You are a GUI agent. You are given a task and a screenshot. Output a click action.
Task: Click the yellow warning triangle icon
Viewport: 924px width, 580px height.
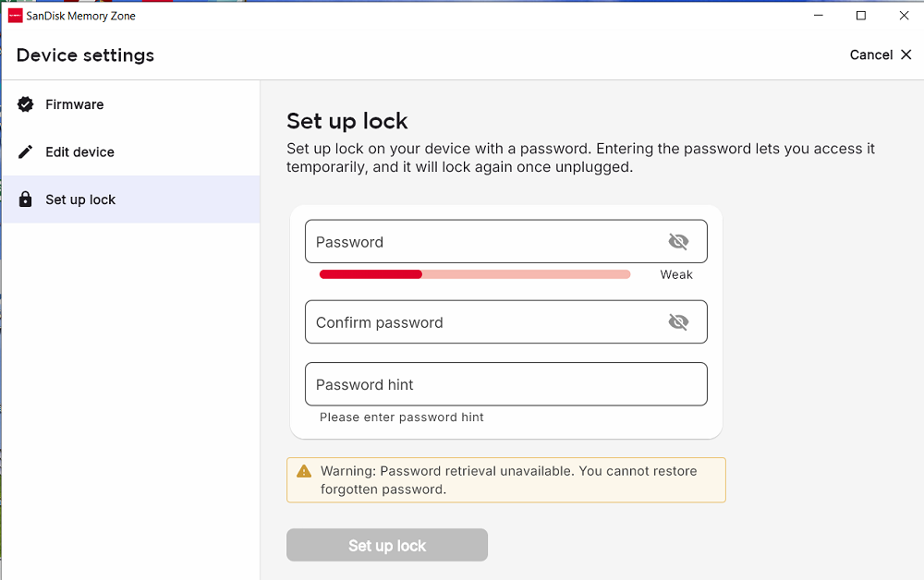point(304,471)
